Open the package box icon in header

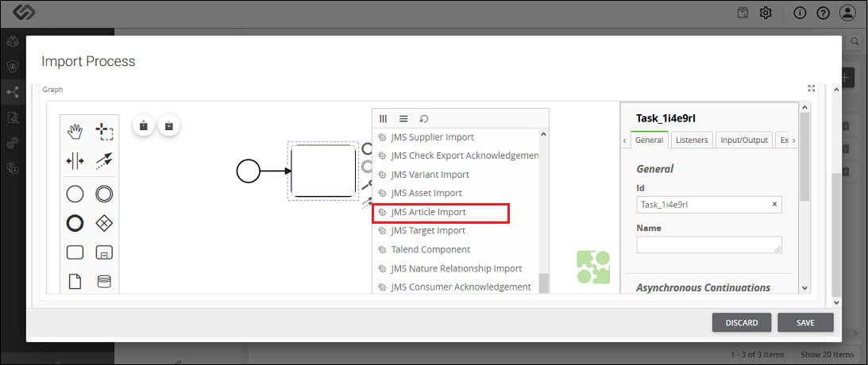tap(743, 13)
